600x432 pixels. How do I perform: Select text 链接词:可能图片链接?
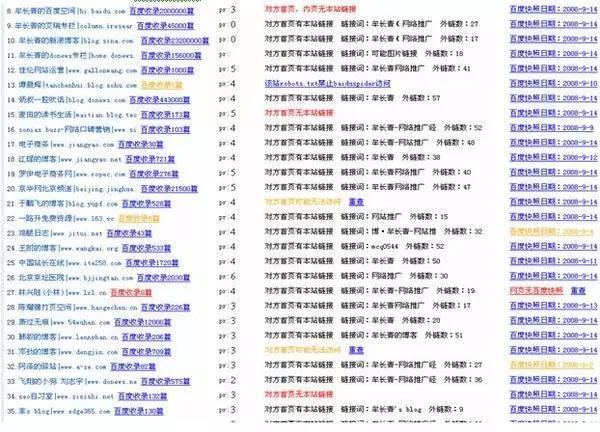(379, 54)
